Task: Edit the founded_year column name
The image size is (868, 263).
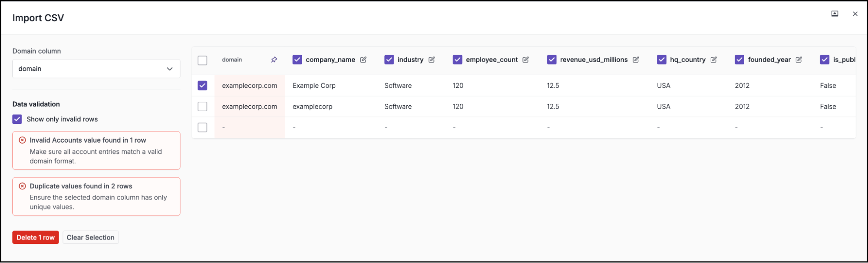Action: [x=799, y=60]
